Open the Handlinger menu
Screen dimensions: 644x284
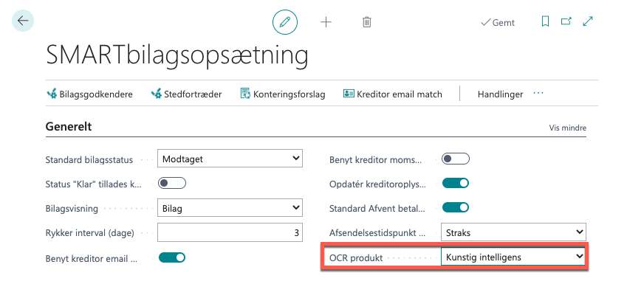[x=500, y=94]
